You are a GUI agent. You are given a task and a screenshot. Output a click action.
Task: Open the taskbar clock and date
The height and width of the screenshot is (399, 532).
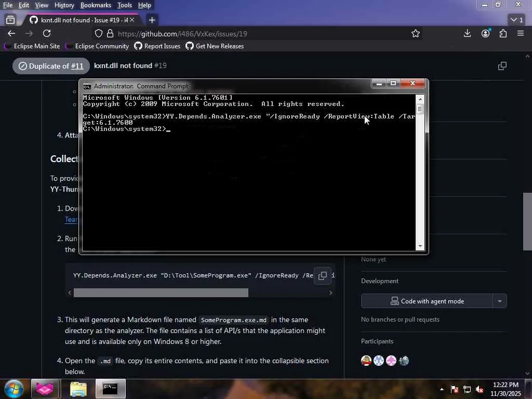pos(506,389)
